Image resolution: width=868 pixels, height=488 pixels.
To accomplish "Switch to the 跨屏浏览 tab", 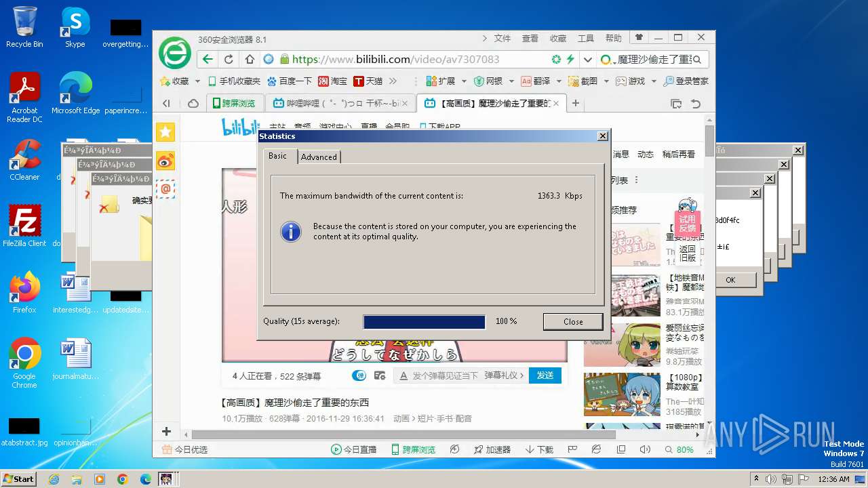I will pos(234,103).
